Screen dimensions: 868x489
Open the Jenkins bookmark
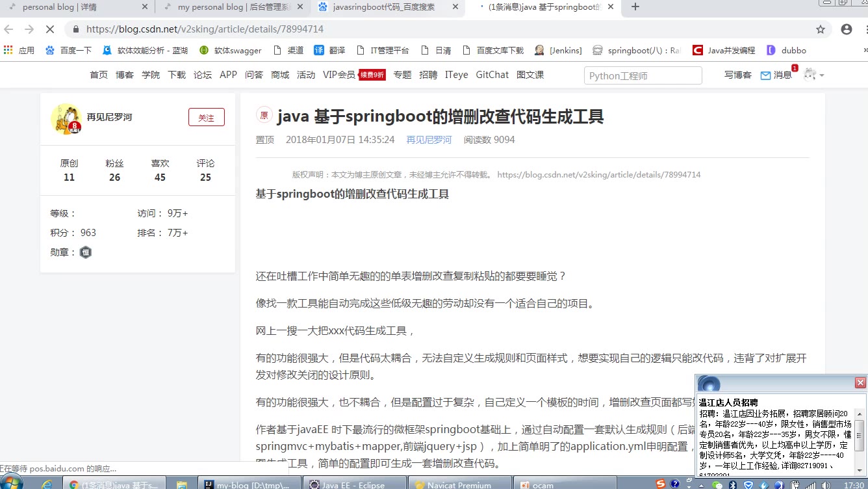558,50
